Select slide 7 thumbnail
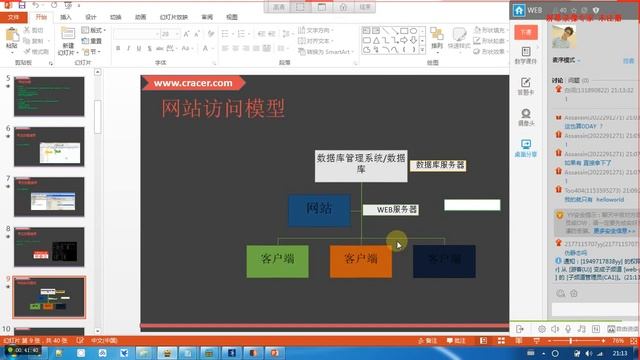This screenshot has width=640, height=360. [x=49, y=197]
